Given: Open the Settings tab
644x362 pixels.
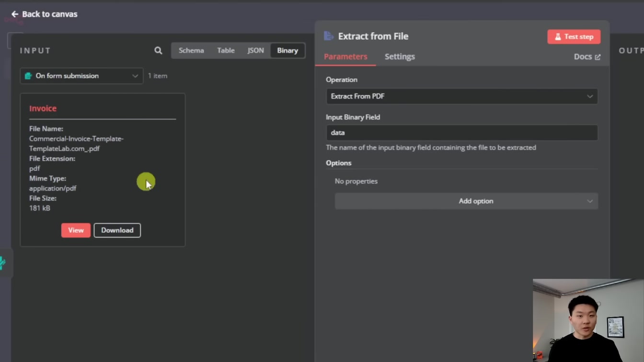Looking at the screenshot, I should click(400, 57).
